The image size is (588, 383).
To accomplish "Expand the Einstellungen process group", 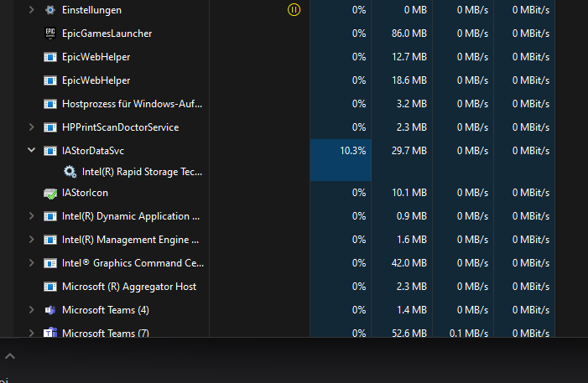I will pyautogui.click(x=32, y=10).
